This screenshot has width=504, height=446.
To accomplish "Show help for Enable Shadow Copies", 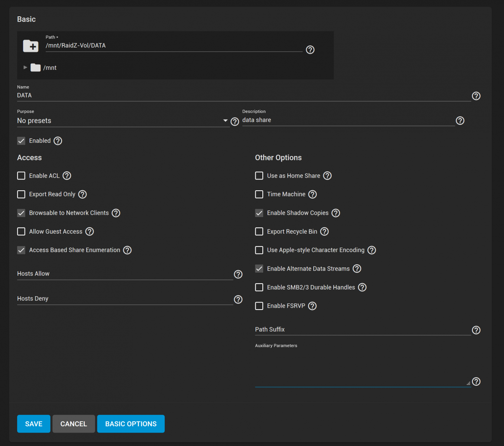I will pyautogui.click(x=336, y=213).
